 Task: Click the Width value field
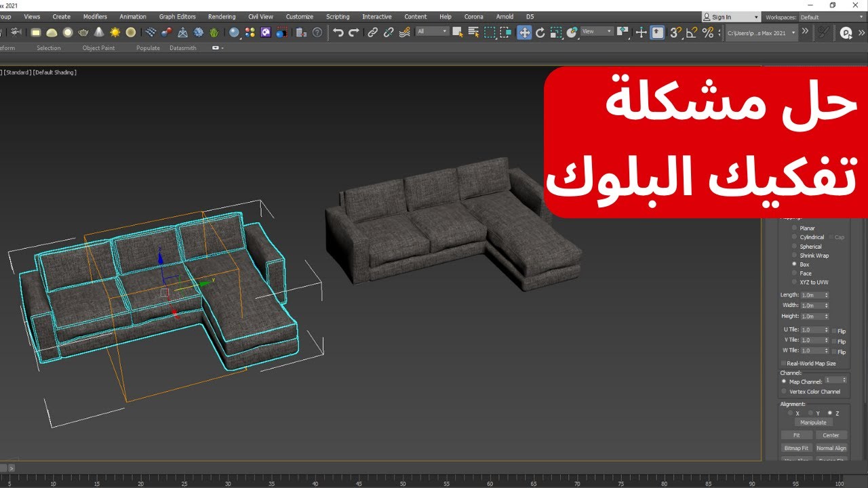tap(812, 306)
